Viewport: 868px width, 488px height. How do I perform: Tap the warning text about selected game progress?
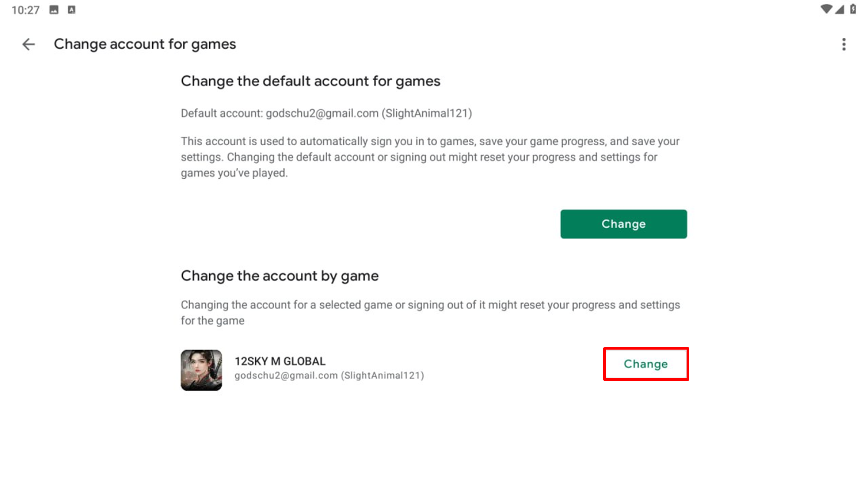point(430,312)
